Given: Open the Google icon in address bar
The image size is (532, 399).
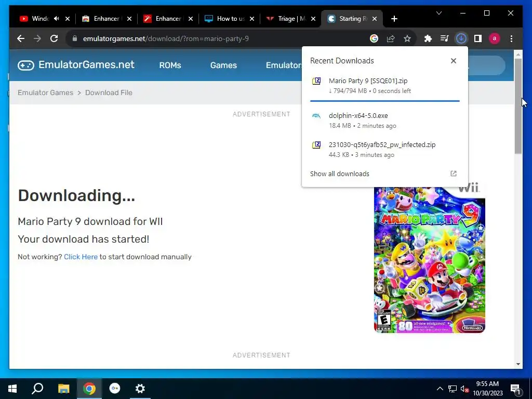Looking at the screenshot, I should click(x=374, y=38).
